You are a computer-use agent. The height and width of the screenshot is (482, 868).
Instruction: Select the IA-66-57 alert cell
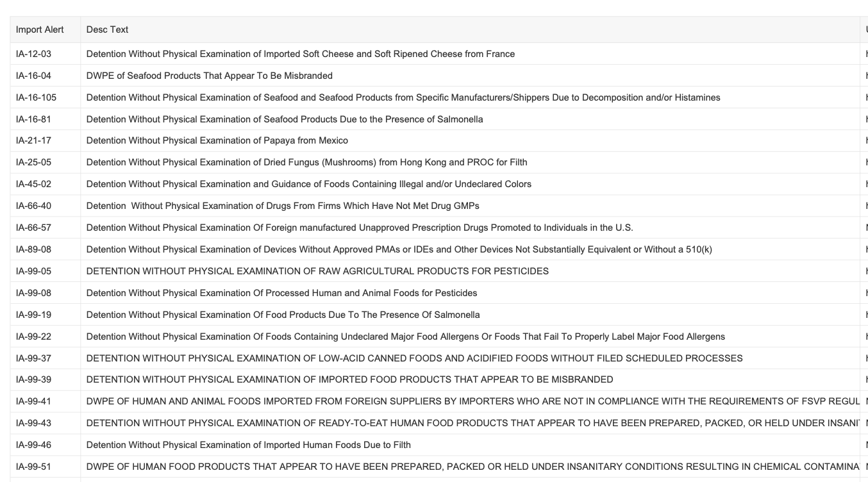(x=33, y=228)
